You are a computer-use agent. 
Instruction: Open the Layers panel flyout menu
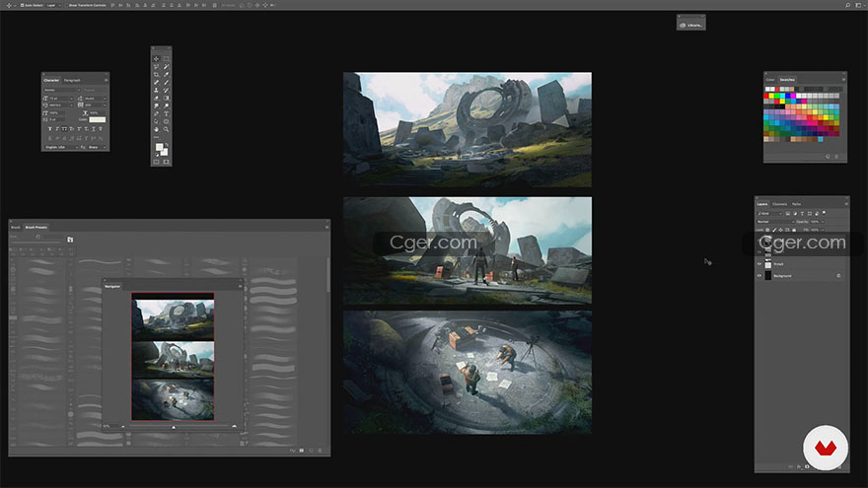click(846, 204)
